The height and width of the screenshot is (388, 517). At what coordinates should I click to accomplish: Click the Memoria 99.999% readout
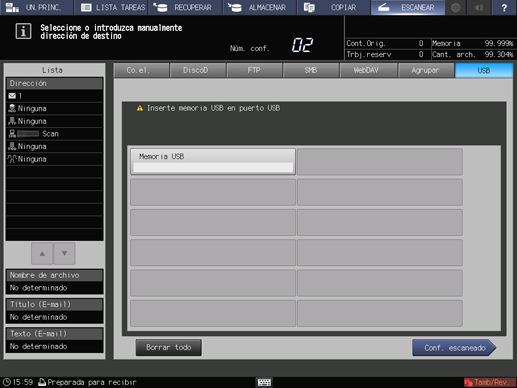473,43
